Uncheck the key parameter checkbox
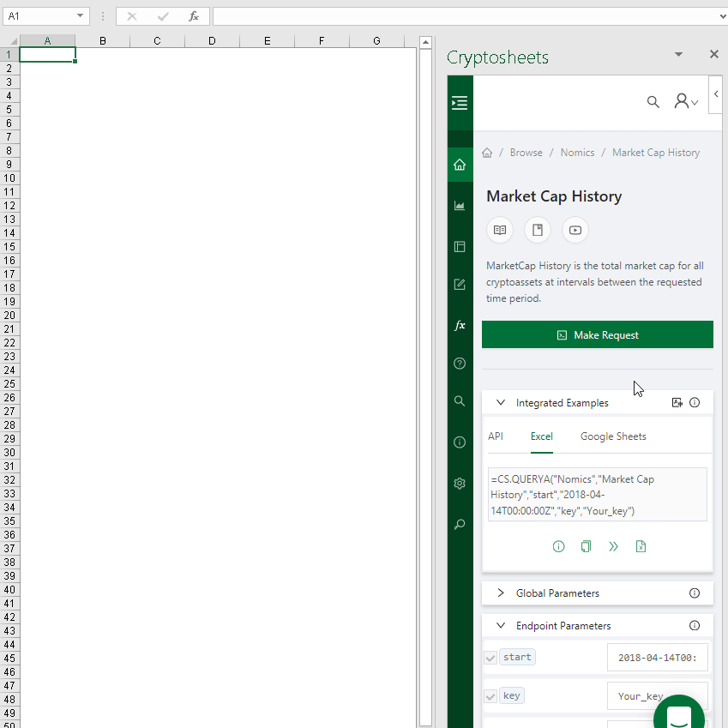This screenshot has width=728, height=728. (490, 695)
